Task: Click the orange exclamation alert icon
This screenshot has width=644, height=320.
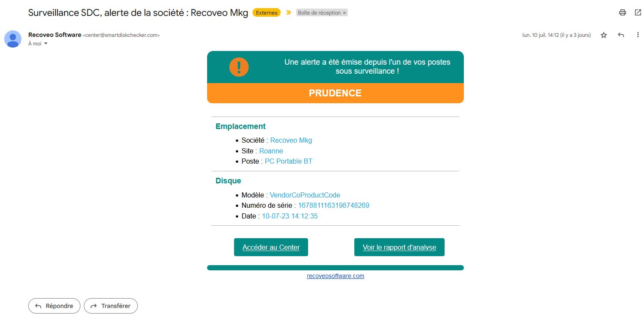Action: pos(239,67)
